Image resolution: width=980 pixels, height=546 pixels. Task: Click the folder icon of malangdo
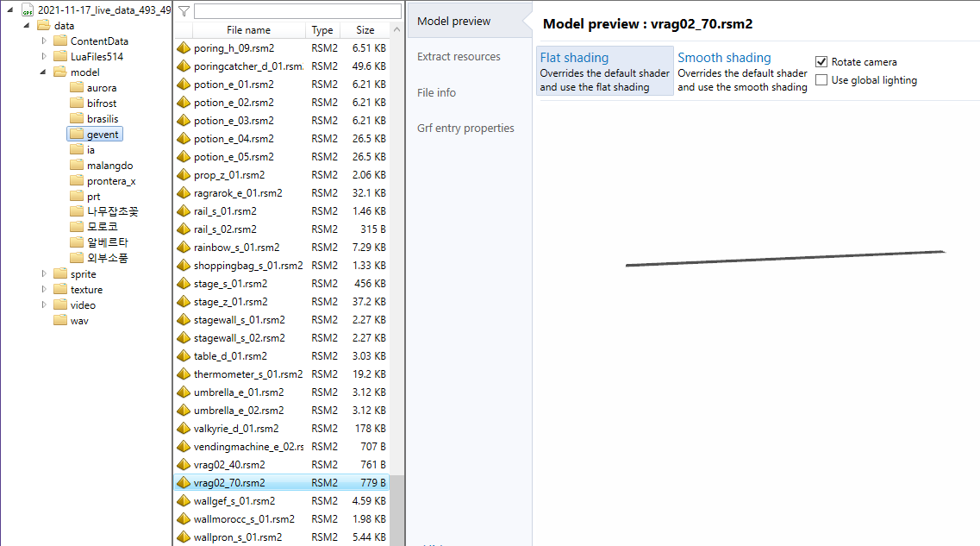(x=76, y=165)
